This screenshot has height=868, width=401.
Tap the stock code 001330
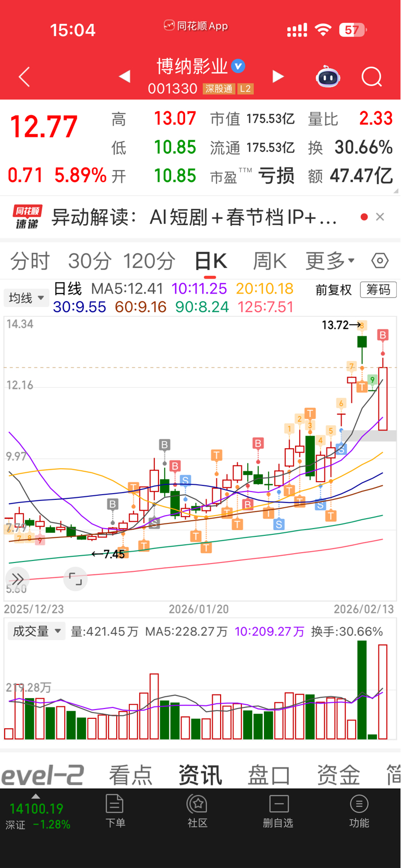(173, 89)
